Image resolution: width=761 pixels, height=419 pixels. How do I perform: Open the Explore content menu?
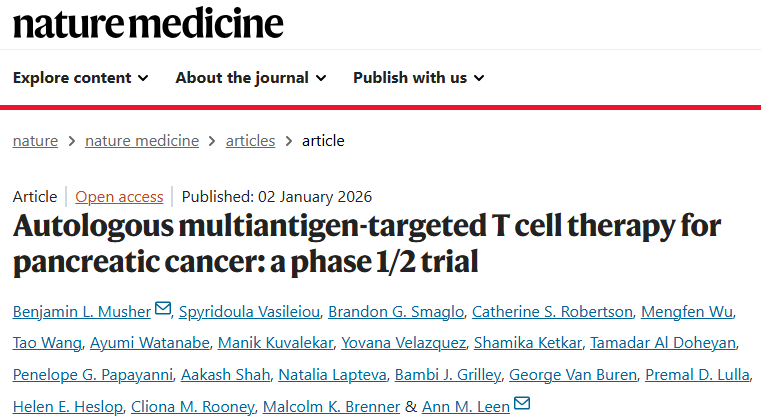tap(72, 78)
